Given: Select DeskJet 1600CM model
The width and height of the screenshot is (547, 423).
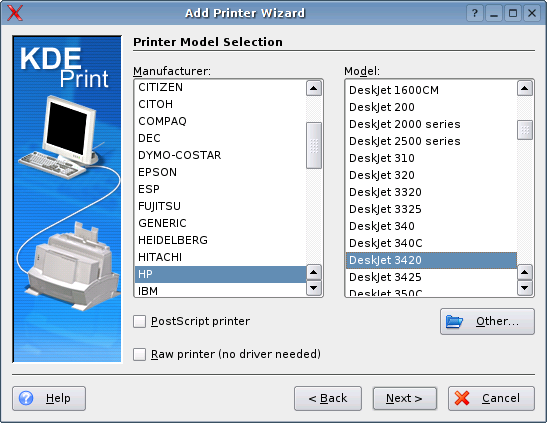Looking at the screenshot, I should point(431,90).
